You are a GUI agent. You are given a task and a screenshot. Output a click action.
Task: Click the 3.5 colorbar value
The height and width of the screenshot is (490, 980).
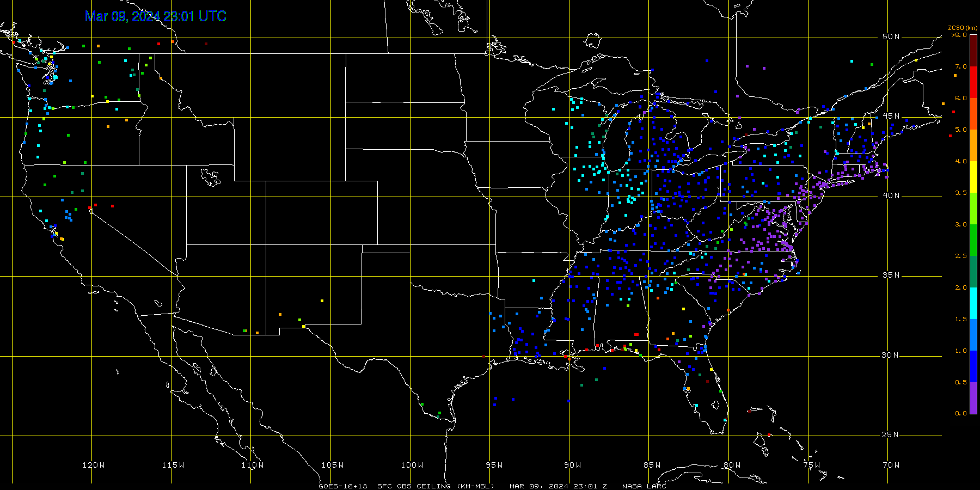click(961, 193)
